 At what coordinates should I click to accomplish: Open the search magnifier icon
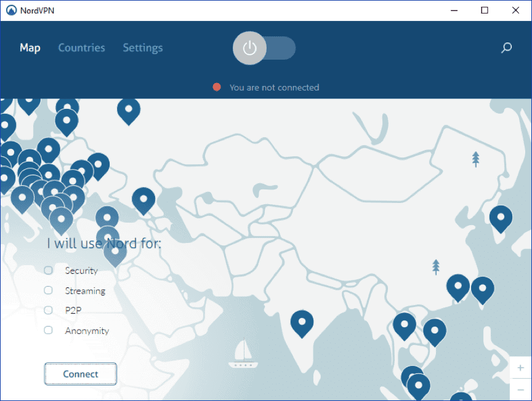tap(507, 48)
